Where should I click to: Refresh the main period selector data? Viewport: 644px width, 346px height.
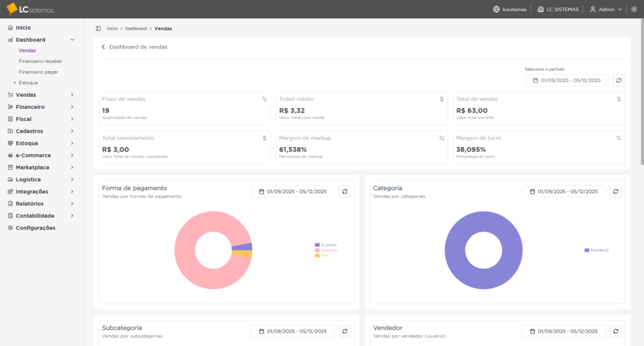(x=619, y=81)
